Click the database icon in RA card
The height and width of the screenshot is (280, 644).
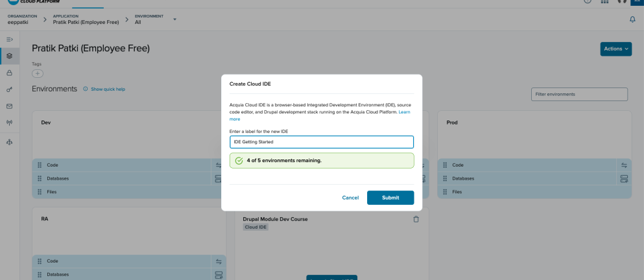click(219, 275)
